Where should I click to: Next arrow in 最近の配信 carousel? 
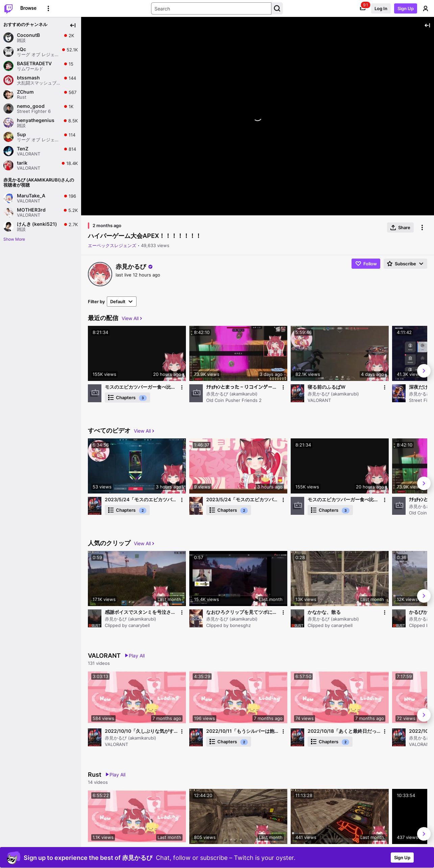tap(424, 371)
